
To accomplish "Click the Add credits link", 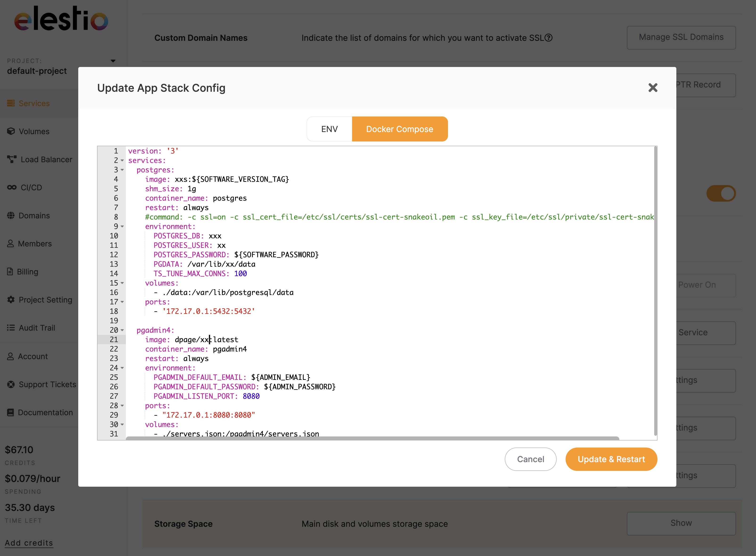I will (x=29, y=543).
